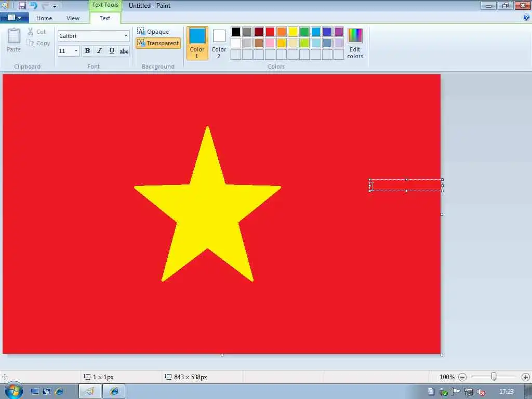Click the Cut scissors button
Screen dimensions: 532x399
[37, 32]
